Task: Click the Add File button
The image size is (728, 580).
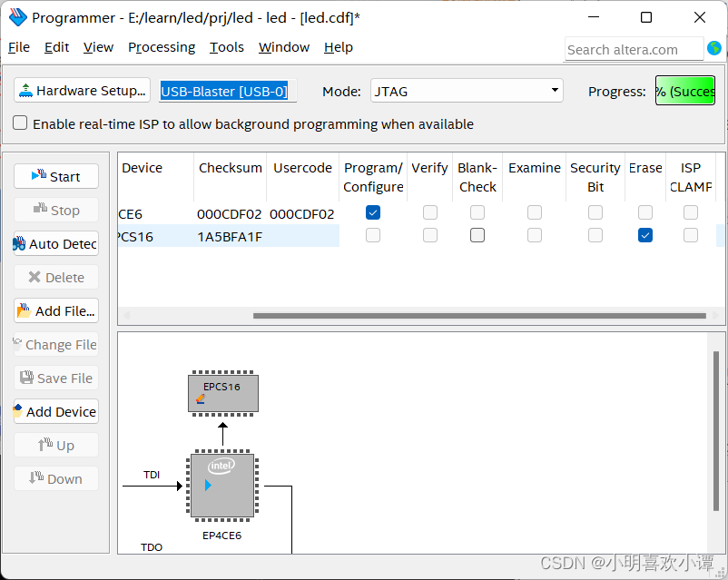Action: point(56,310)
